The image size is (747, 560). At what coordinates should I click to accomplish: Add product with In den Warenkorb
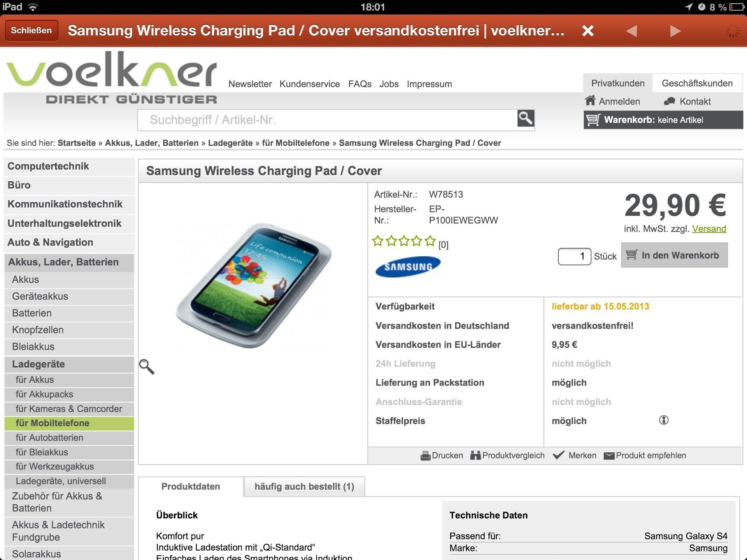[674, 255]
